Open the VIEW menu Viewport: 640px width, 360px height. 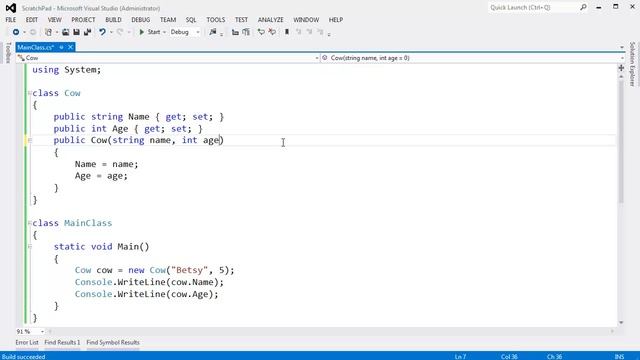point(54,20)
